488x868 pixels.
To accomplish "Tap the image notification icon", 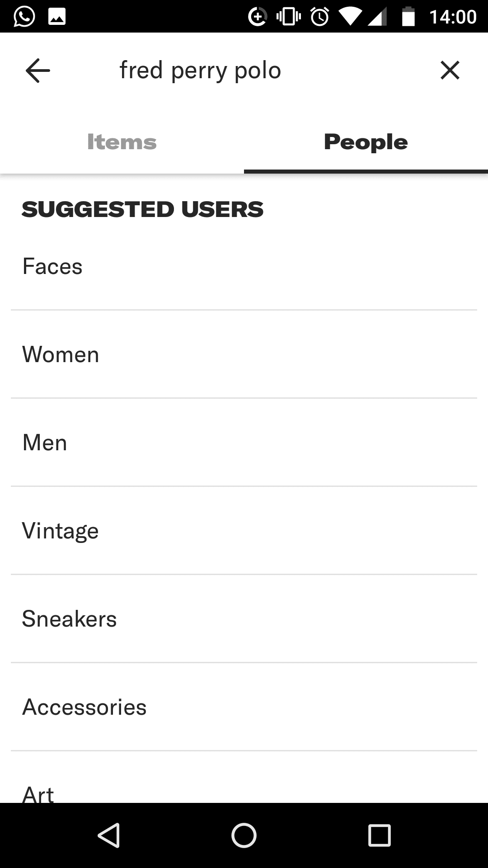I will point(57,17).
